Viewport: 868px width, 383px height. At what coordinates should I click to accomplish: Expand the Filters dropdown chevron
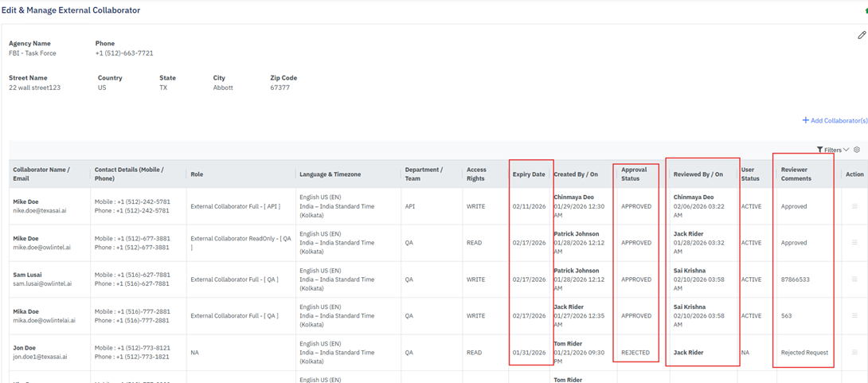coord(846,150)
